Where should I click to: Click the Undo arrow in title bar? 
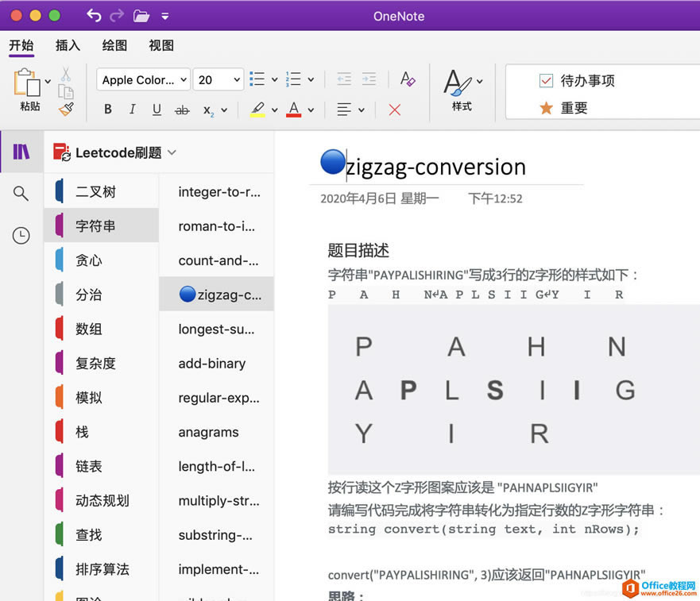point(94,16)
